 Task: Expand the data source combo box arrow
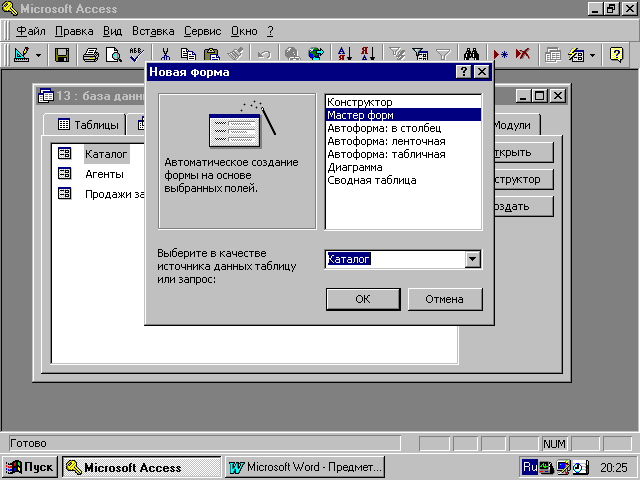473,259
